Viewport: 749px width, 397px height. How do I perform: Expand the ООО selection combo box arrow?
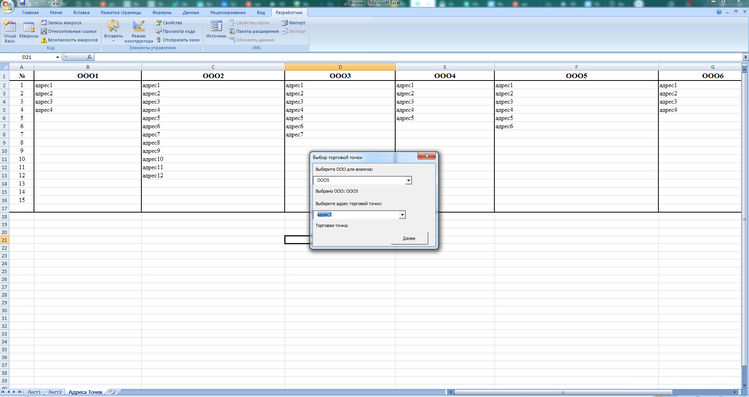coord(408,180)
